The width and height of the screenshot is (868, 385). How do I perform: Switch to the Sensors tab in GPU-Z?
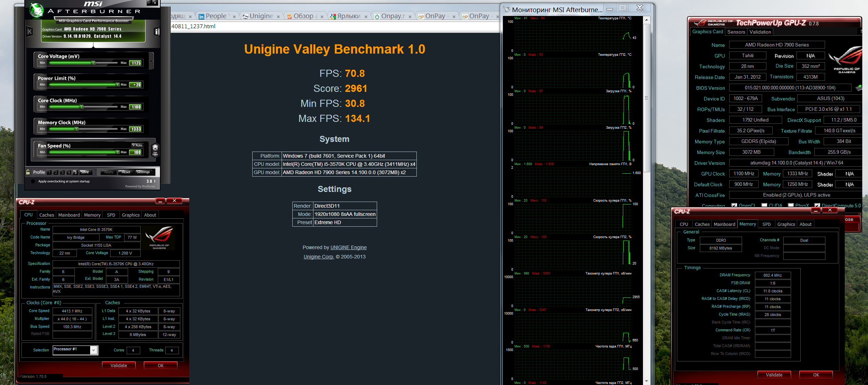(736, 32)
